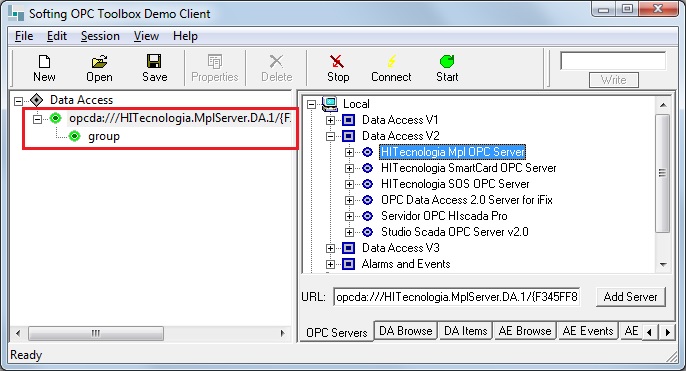Select Studio Scada OPC Server v2.0
Image resolution: width=686 pixels, height=371 pixels.
tap(455, 232)
